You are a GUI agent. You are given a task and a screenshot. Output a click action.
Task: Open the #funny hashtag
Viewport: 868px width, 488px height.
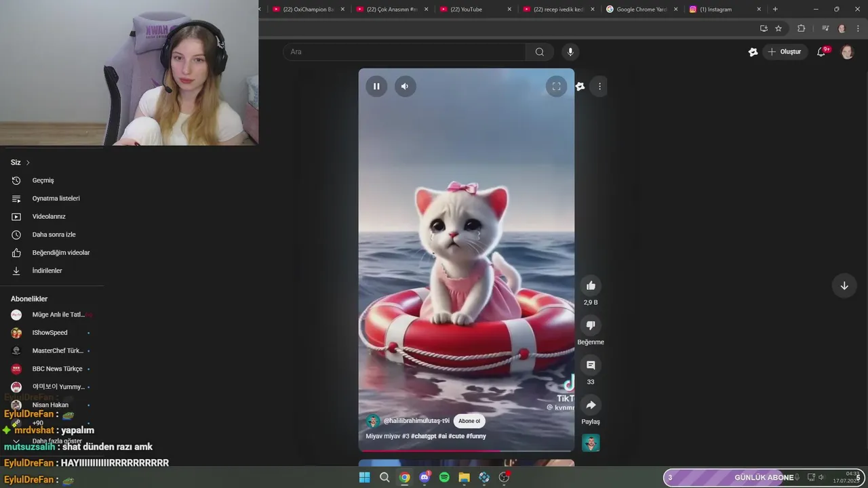click(476, 436)
